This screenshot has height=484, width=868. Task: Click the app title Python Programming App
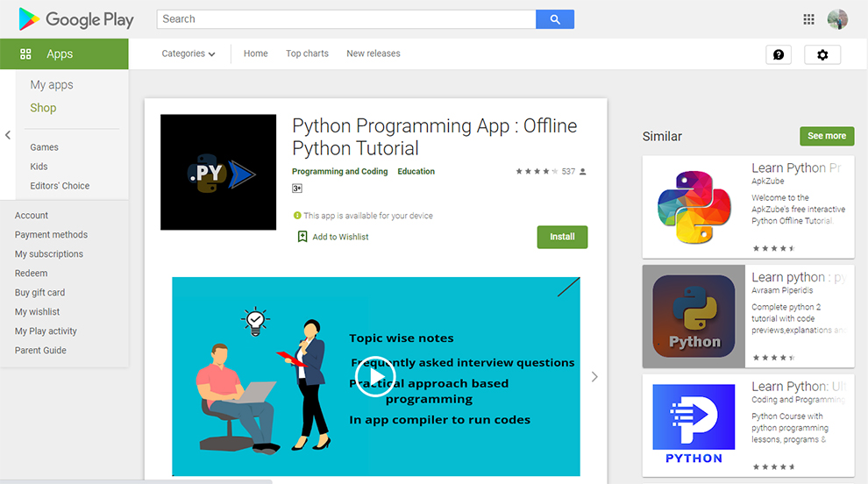tap(435, 137)
